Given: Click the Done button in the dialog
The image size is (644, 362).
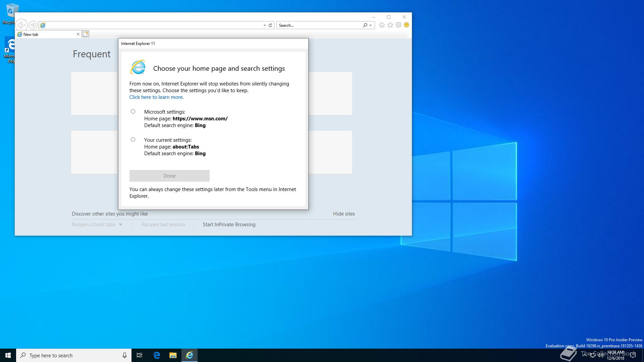Looking at the screenshot, I should 169,176.
